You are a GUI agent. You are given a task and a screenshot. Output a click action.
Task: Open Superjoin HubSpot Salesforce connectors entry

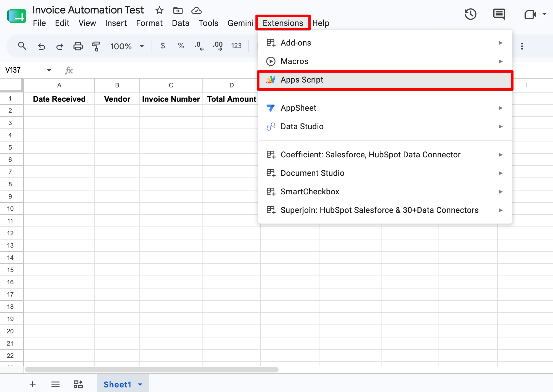click(385, 210)
